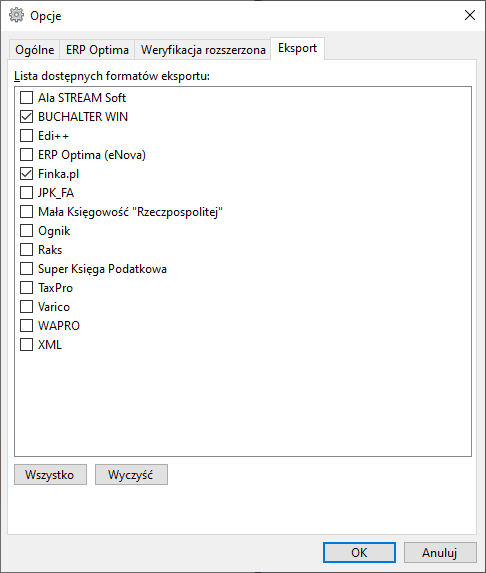This screenshot has width=486, height=573.
Task: Enable ERP Optima (eNova) export format
Action: [x=26, y=155]
